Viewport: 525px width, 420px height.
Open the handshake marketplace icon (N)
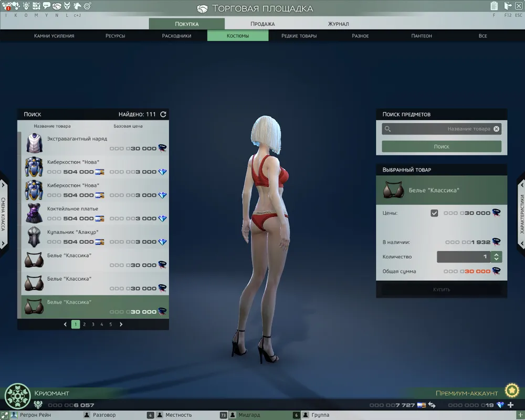(x=57, y=6)
